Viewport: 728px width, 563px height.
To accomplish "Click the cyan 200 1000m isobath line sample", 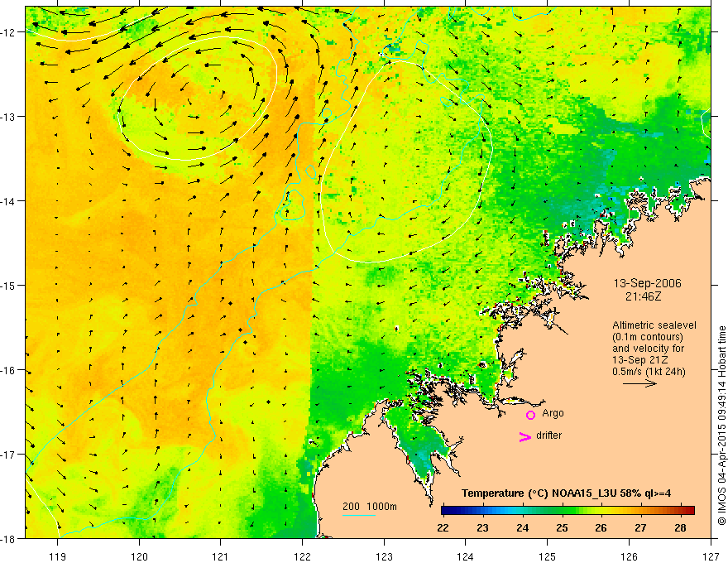I will [x=359, y=515].
